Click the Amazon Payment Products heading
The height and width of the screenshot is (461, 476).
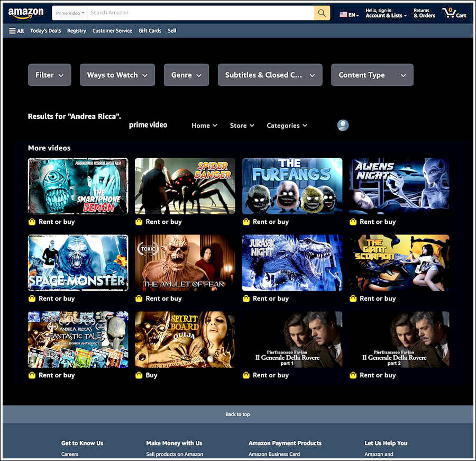285,443
